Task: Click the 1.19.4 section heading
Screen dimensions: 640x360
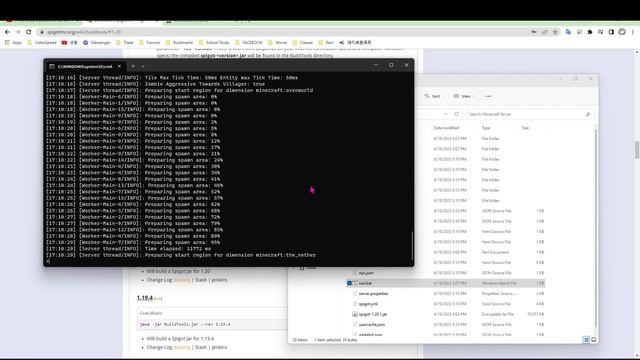Action: (144, 298)
